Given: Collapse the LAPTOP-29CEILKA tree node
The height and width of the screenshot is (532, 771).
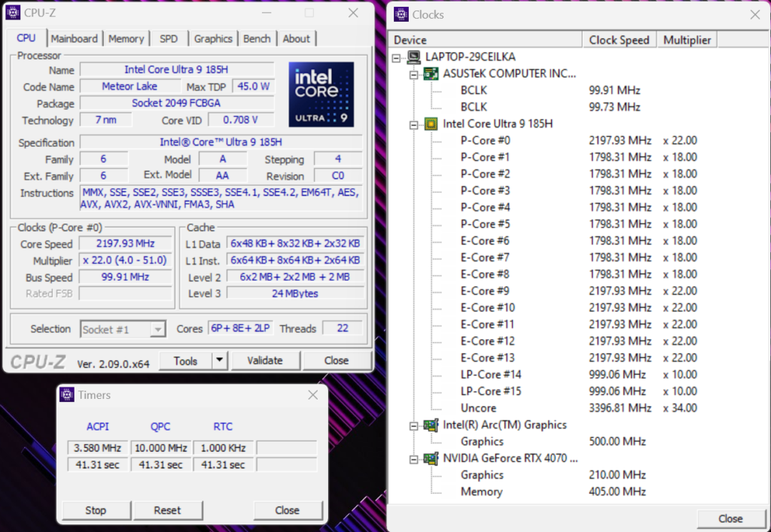Looking at the screenshot, I should click(x=397, y=57).
